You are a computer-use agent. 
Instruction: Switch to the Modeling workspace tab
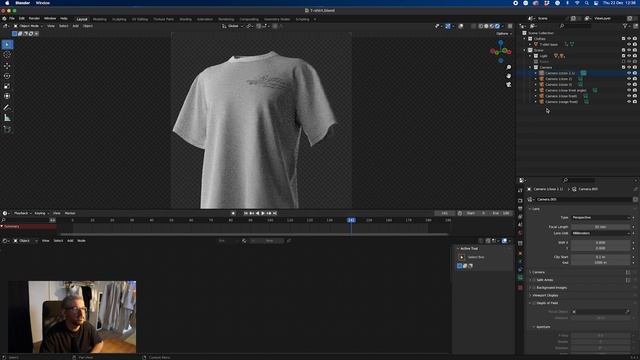[x=100, y=19]
